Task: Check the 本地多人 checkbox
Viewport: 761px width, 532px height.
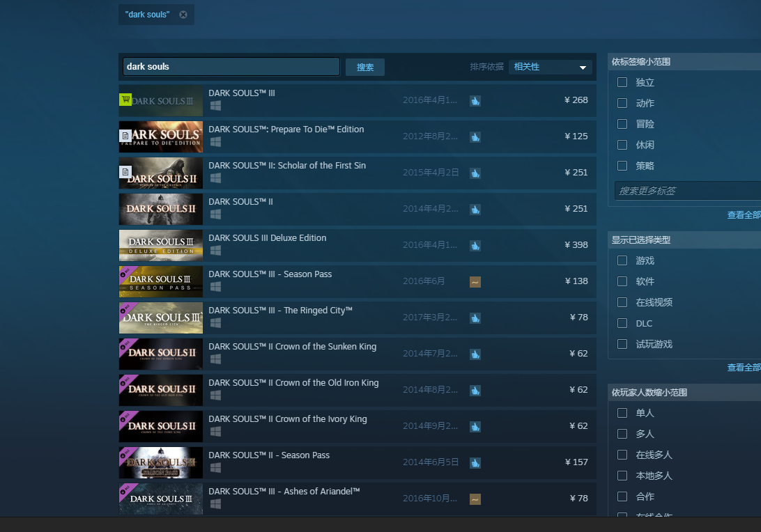Action: 622,476
